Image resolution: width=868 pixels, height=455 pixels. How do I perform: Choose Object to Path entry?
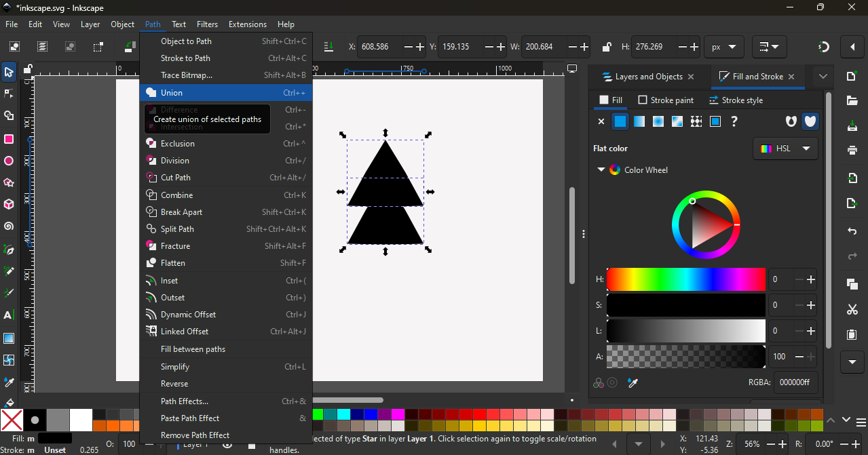pos(226,41)
